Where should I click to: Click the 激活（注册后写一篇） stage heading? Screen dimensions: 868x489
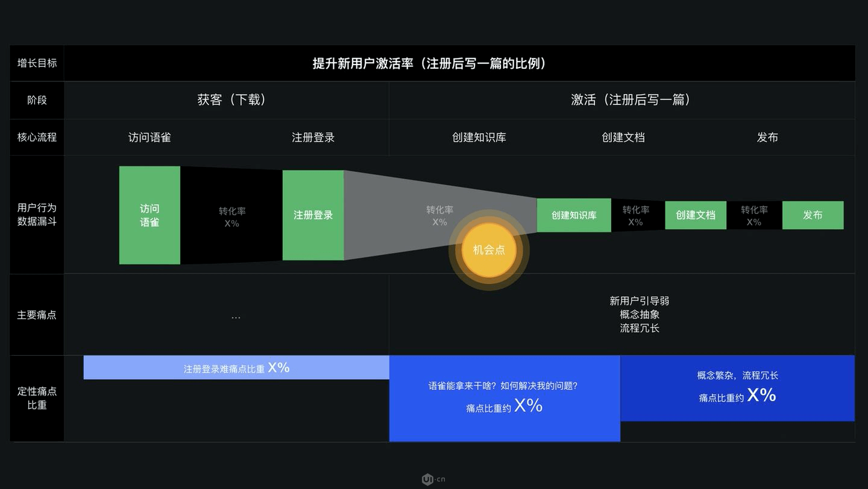pyautogui.click(x=631, y=100)
